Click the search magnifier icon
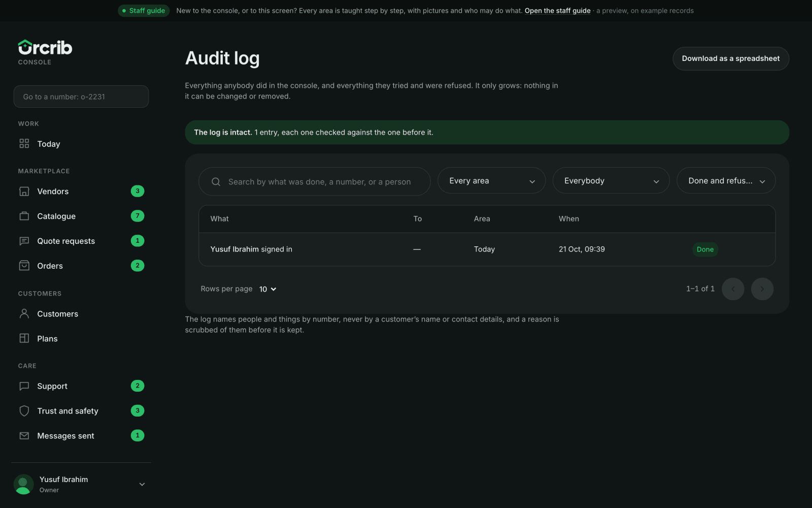Viewport: 812px width, 508px height. [216, 182]
